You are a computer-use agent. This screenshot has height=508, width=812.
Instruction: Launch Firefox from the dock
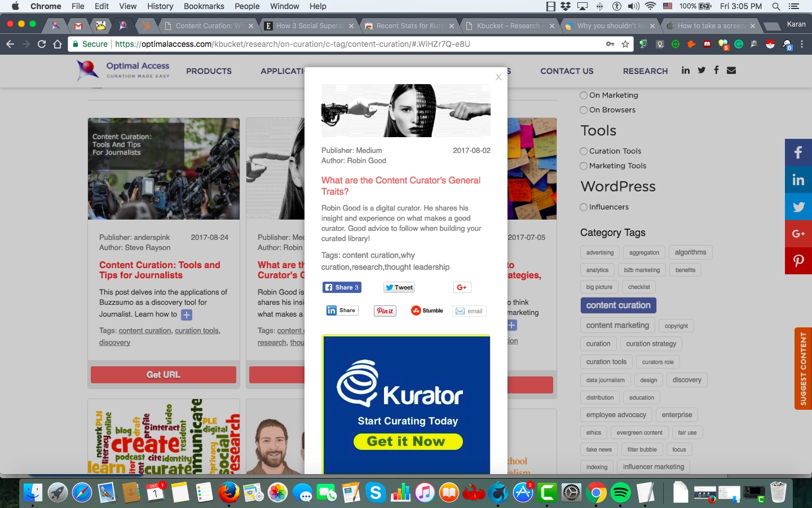pos(229,493)
